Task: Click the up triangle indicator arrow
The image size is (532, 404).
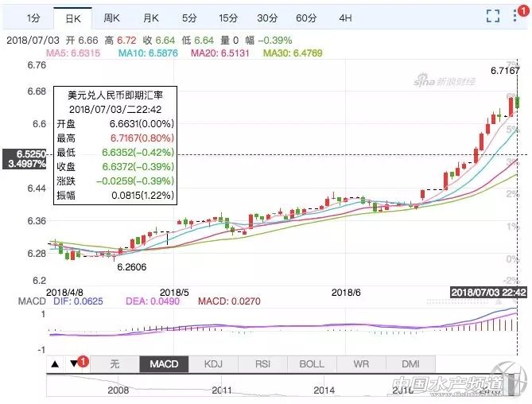Action: click(x=55, y=364)
